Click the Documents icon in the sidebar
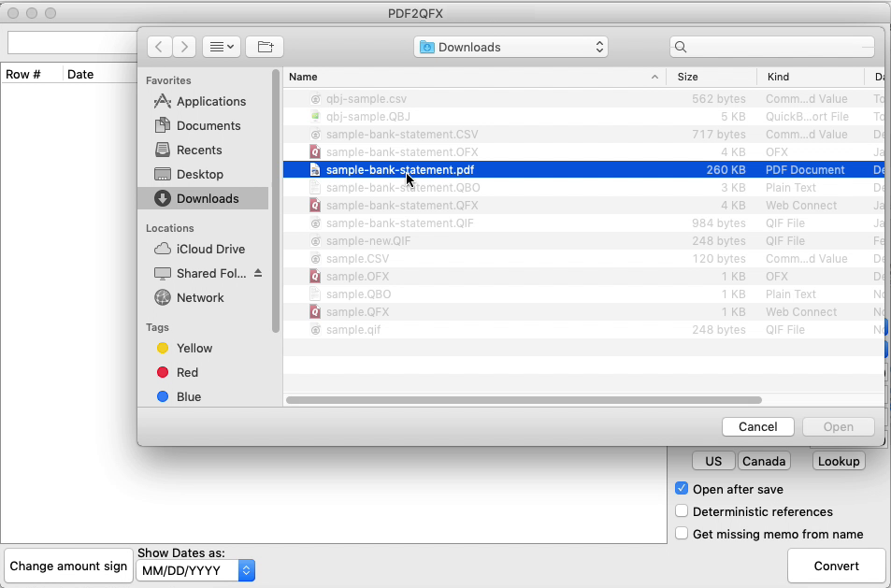Screen dimensions: 891x588 pyautogui.click(x=163, y=125)
